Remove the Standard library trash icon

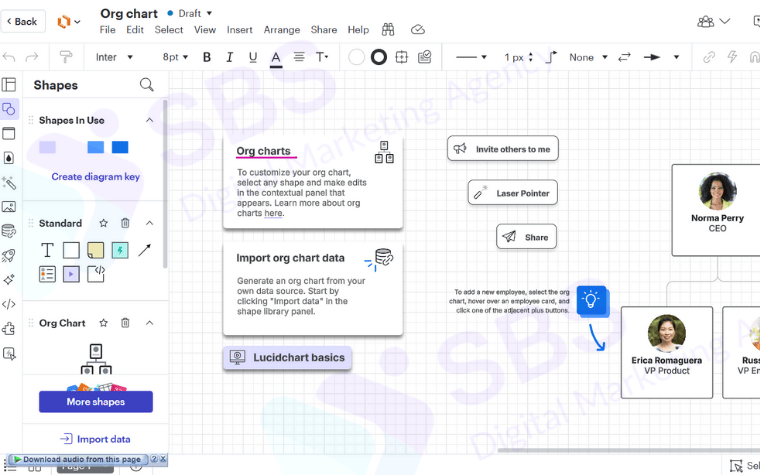coord(125,223)
